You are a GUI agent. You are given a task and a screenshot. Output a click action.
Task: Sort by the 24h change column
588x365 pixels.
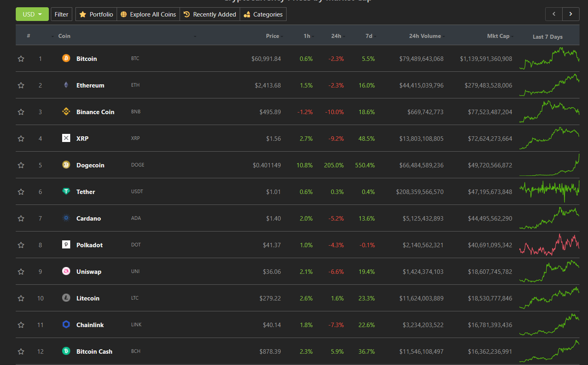pos(336,36)
